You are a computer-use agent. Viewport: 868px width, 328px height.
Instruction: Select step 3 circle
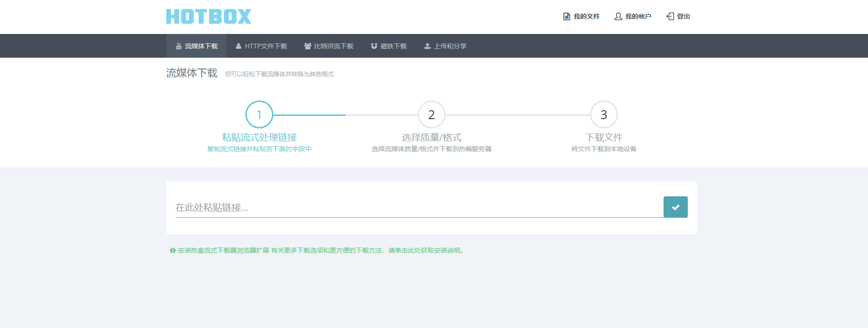click(x=604, y=114)
